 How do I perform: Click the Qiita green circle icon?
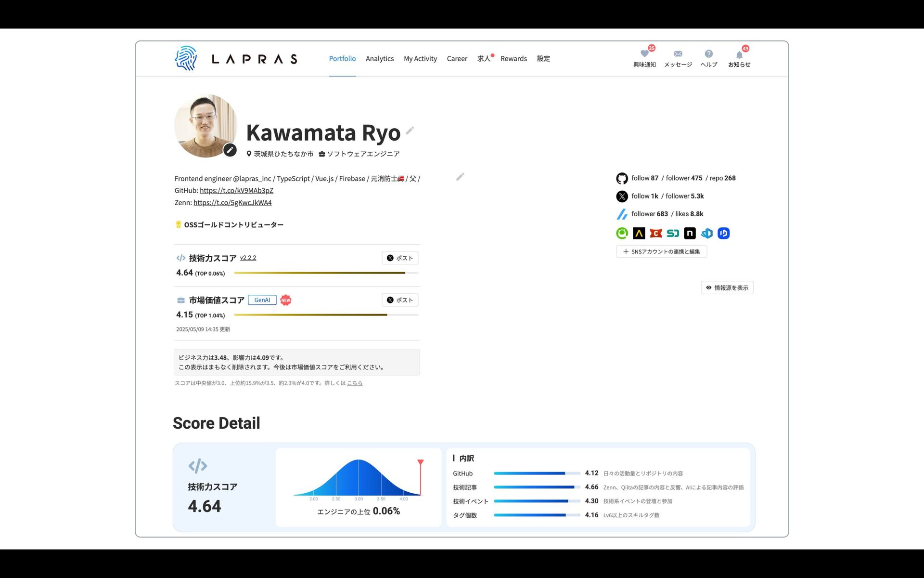click(622, 234)
